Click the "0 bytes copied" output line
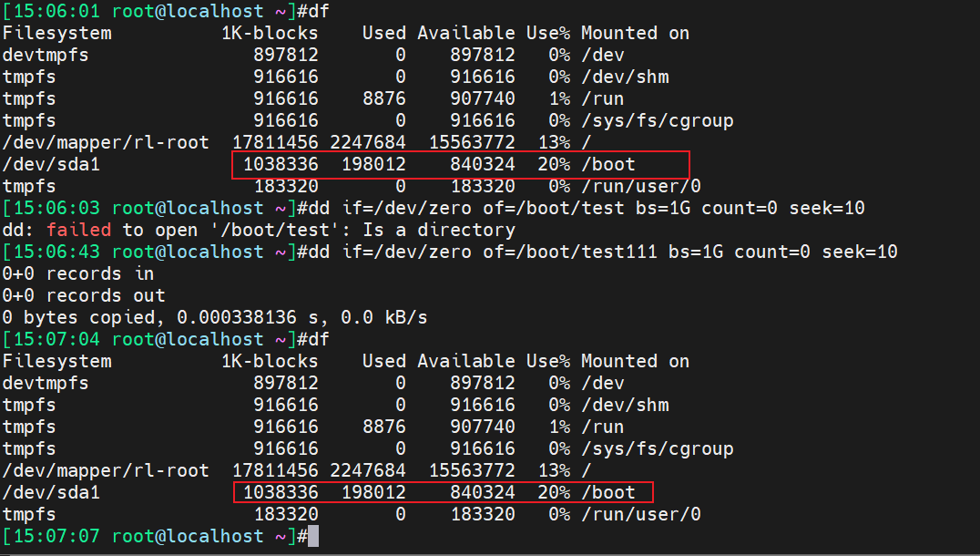Image resolution: width=980 pixels, height=556 pixels. coord(215,317)
